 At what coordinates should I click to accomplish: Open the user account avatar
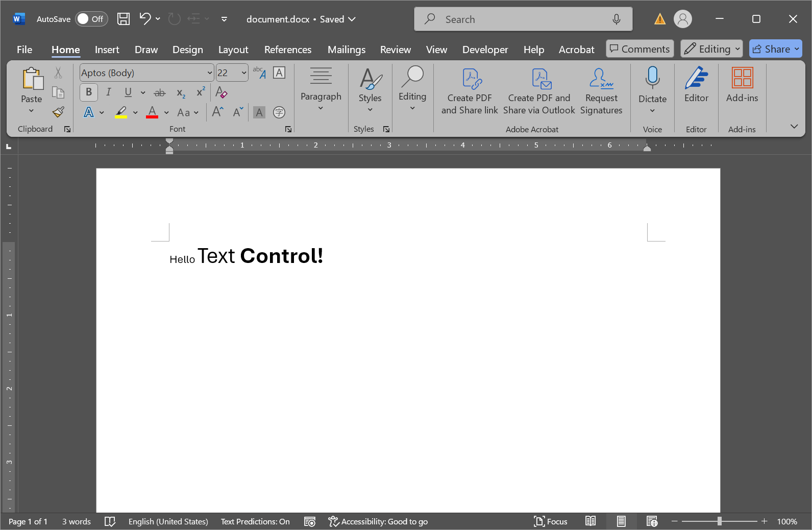point(683,19)
